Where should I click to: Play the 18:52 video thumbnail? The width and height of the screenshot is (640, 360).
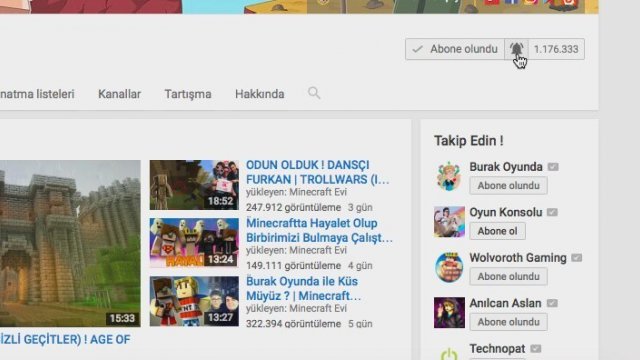click(x=194, y=185)
